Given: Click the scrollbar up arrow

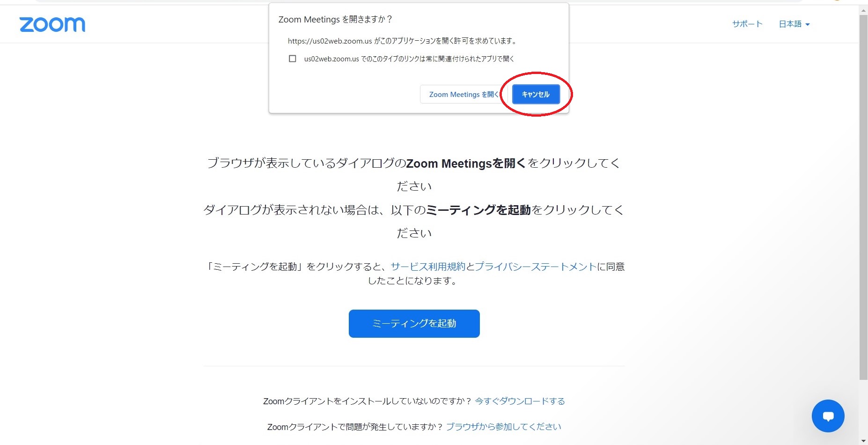Looking at the screenshot, I should tap(863, 10).
